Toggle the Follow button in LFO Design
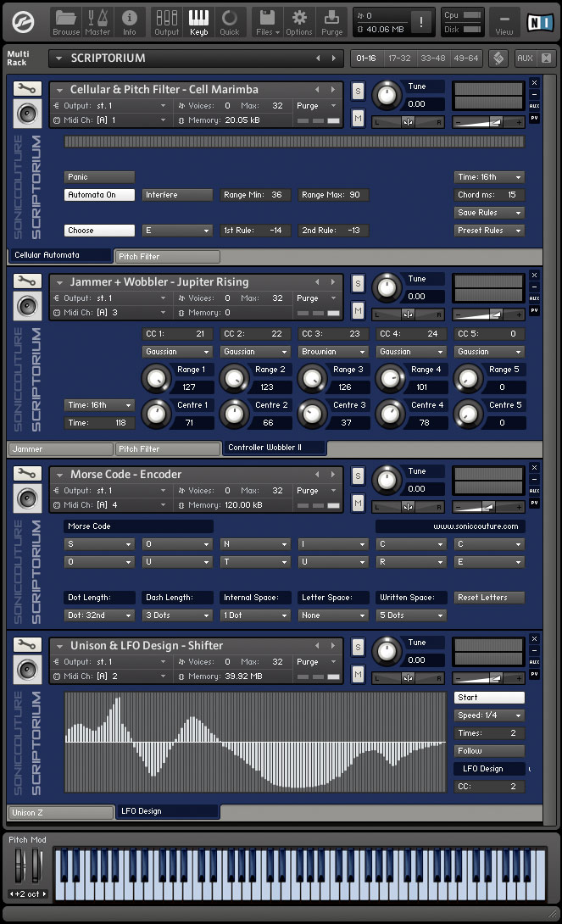 [489, 751]
